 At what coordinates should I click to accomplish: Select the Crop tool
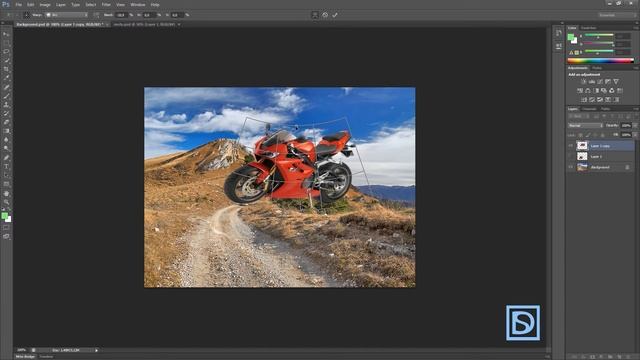point(6,69)
